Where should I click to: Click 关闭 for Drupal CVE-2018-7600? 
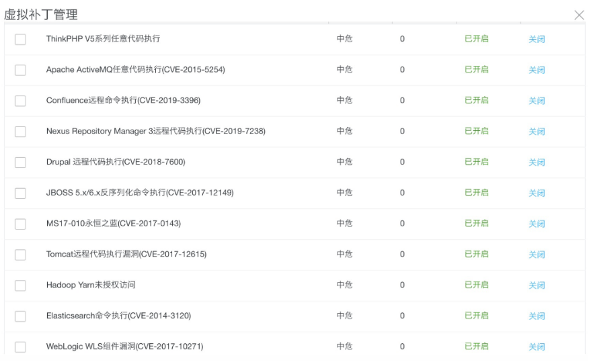coord(537,163)
